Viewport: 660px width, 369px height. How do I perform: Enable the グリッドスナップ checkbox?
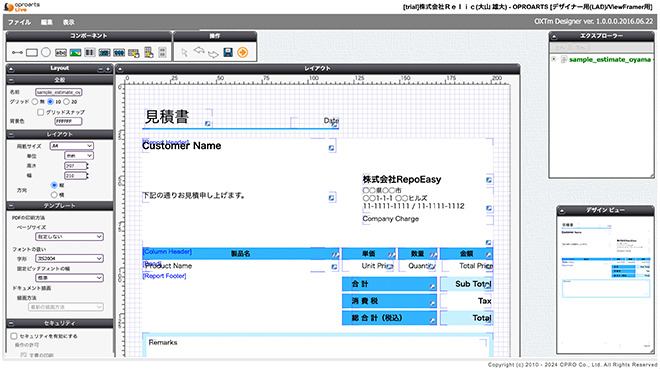(x=40, y=112)
